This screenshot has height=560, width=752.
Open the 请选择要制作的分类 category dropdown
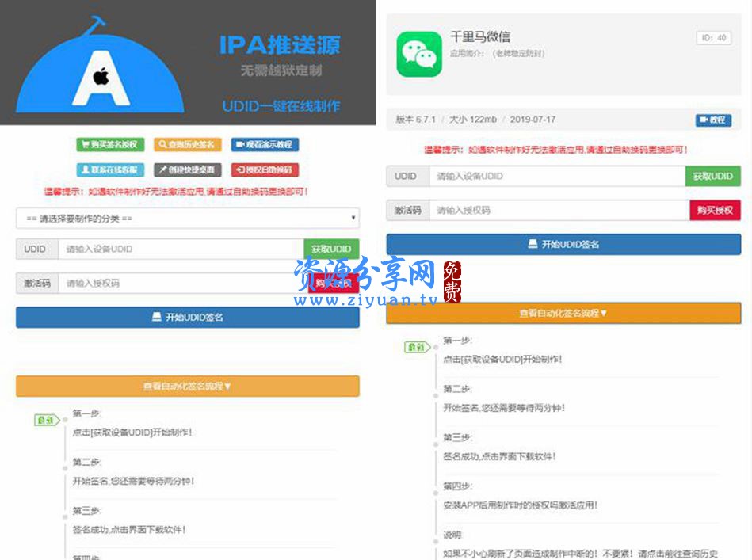click(188, 219)
